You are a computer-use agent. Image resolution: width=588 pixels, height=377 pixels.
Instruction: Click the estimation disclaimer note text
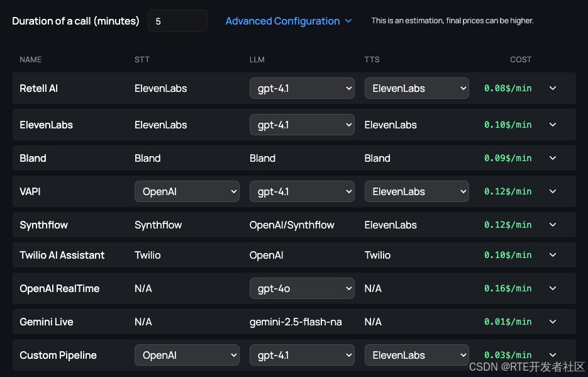(x=452, y=21)
